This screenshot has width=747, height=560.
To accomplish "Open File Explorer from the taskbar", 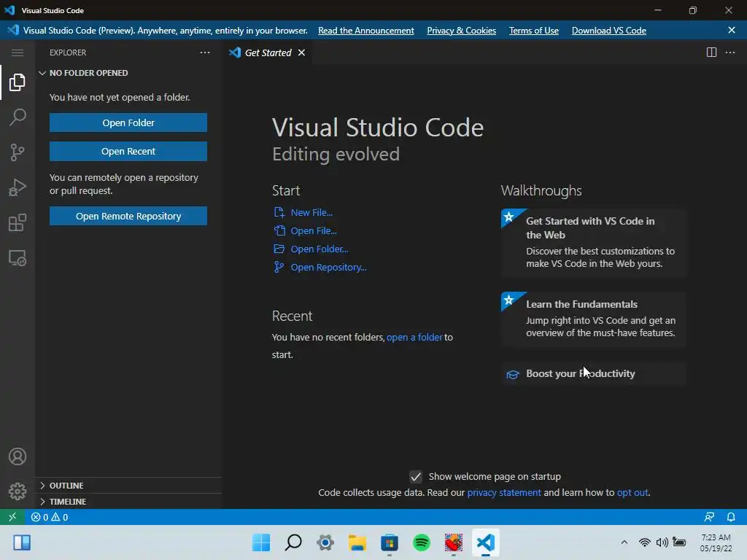I will [x=357, y=542].
